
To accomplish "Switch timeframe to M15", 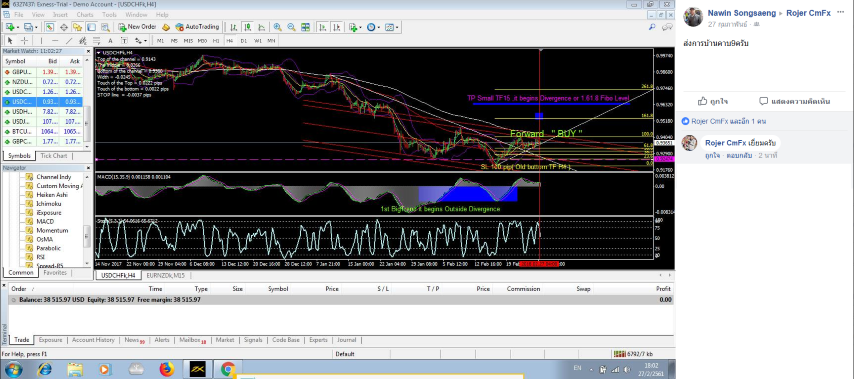I will click(188, 40).
